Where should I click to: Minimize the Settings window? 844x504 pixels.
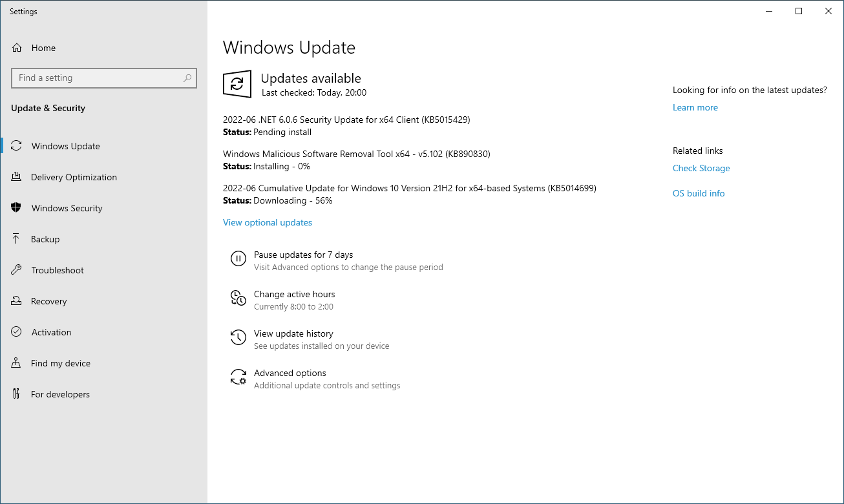(x=769, y=11)
